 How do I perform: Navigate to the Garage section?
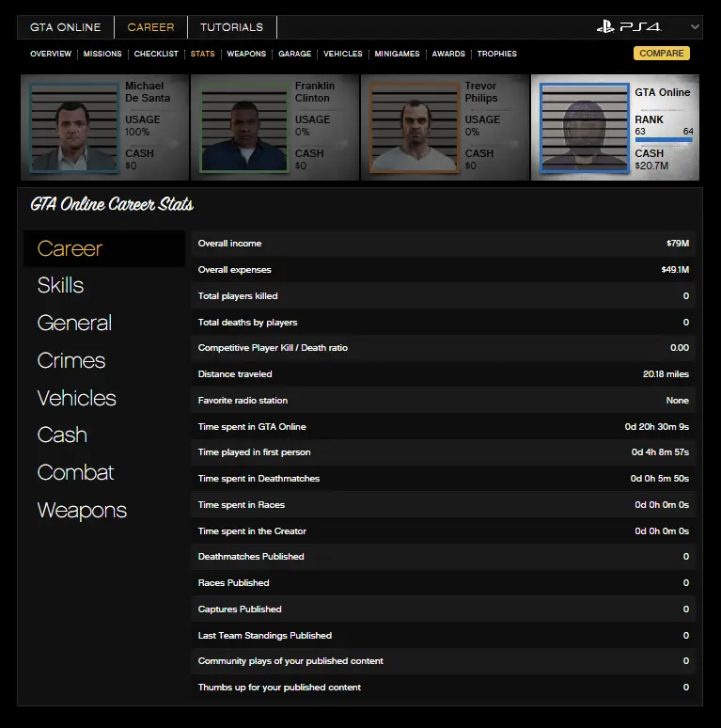pyautogui.click(x=294, y=54)
